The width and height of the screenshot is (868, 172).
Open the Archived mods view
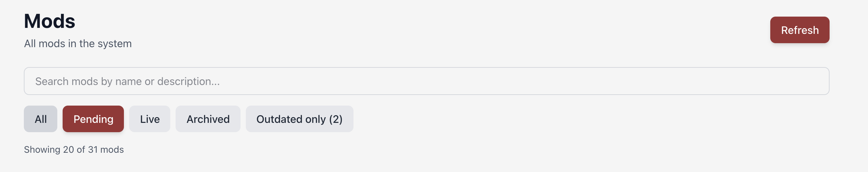pyautogui.click(x=208, y=119)
